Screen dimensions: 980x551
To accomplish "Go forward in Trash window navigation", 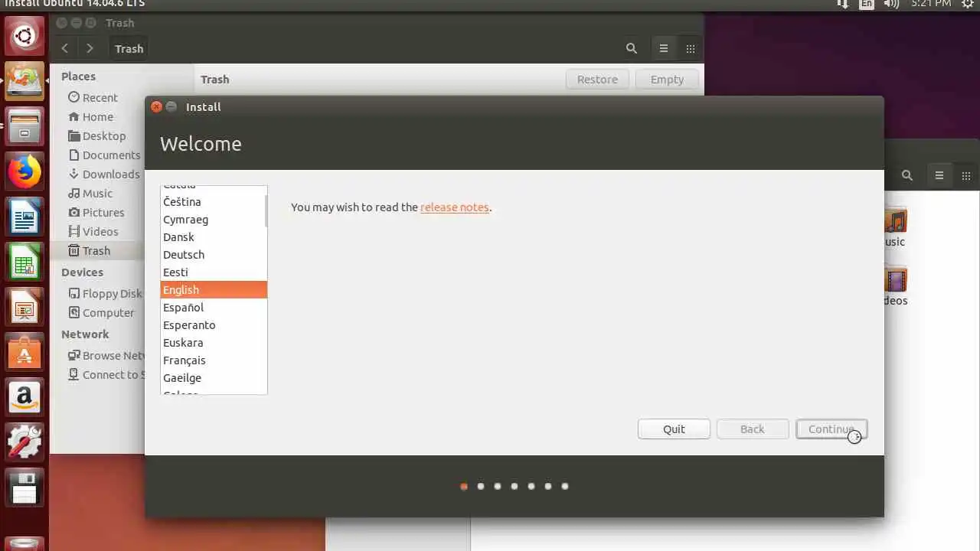I will click(90, 48).
